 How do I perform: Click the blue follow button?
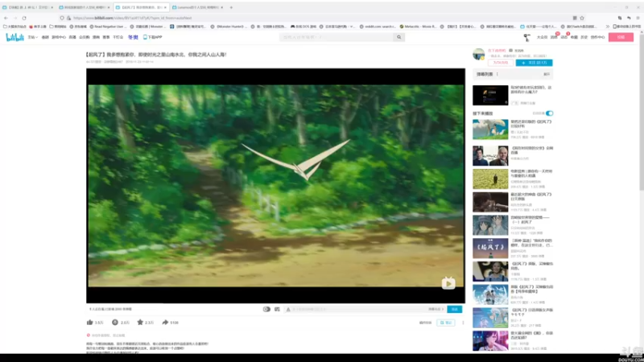click(534, 63)
